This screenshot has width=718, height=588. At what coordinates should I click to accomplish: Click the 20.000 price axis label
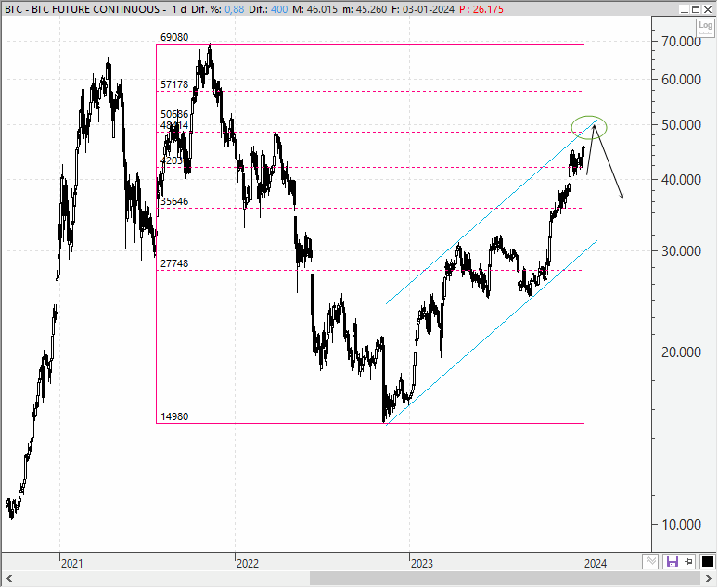(x=682, y=352)
